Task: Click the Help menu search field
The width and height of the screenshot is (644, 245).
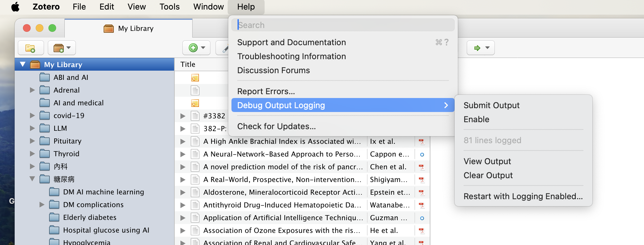Action: click(x=343, y=25)
